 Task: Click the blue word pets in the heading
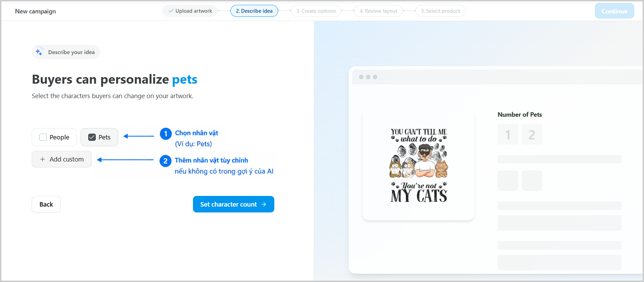pos(185,80)
